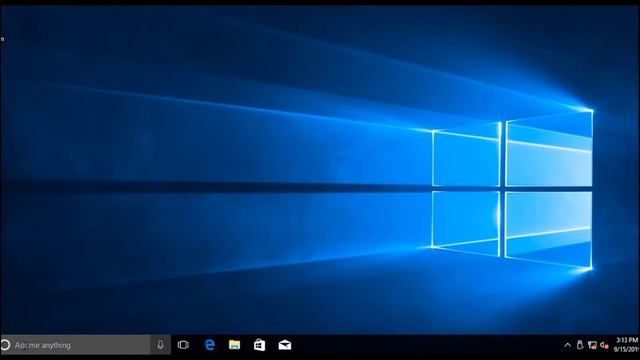Activate the Cortana microphone icon
This screenshot has width=640, height=360.
click(160, 345)
